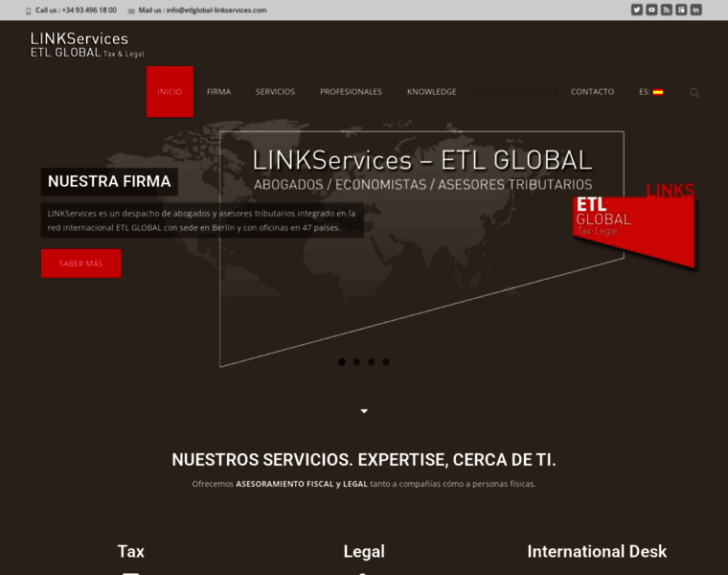
Task: Click the info@etlglobal-linkservices.com email link
Action: click(216, 11)
